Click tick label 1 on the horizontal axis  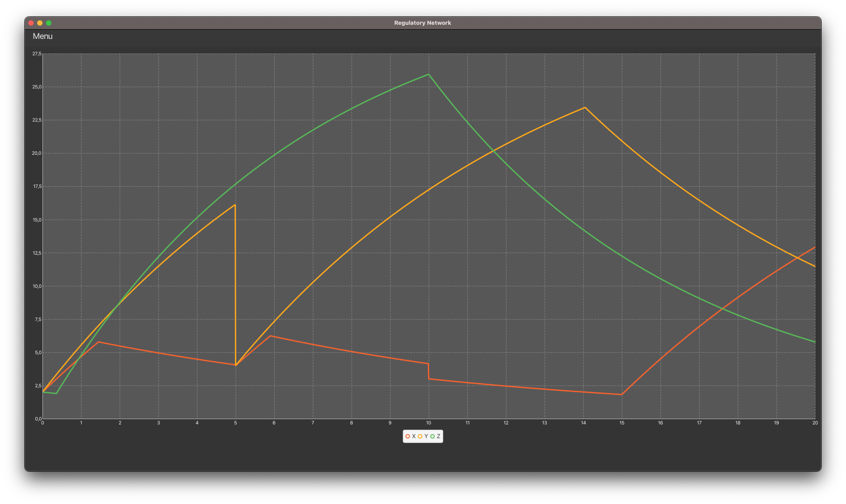tap(81, 423)
